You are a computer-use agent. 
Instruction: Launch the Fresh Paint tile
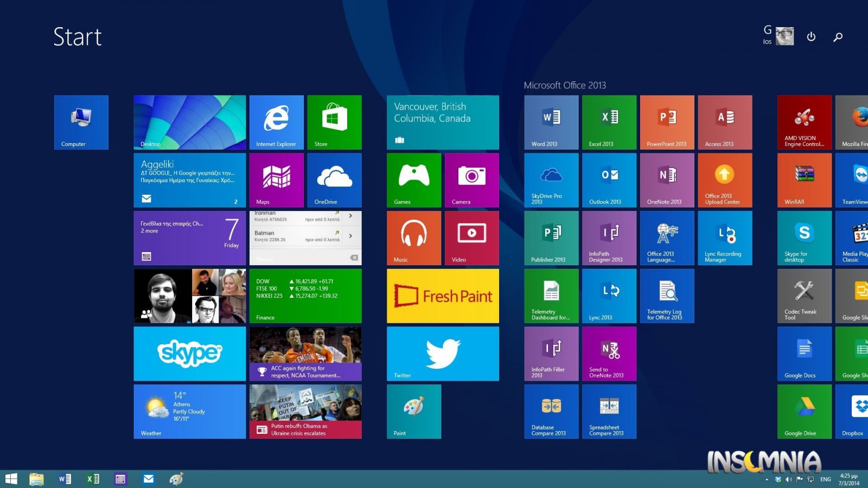pyautogui.click(x=443, y=296)
